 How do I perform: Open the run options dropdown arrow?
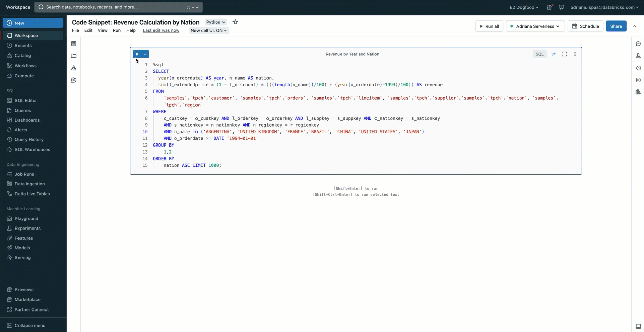145,54
